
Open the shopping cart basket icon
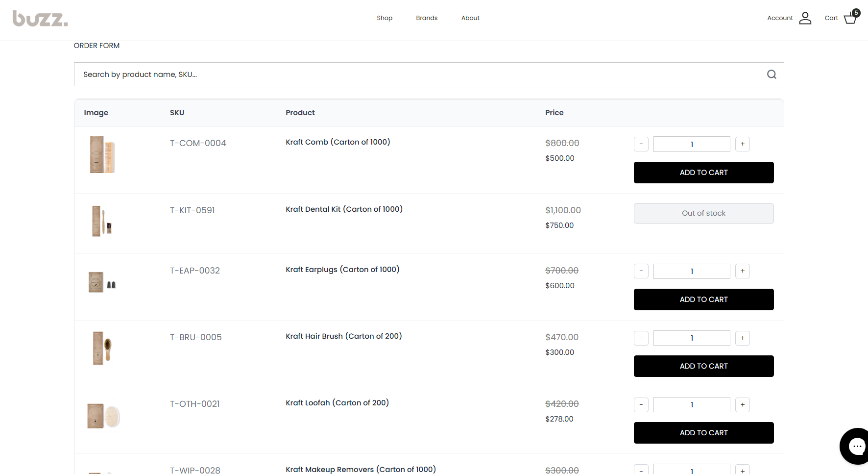click(x=850, y=18)
